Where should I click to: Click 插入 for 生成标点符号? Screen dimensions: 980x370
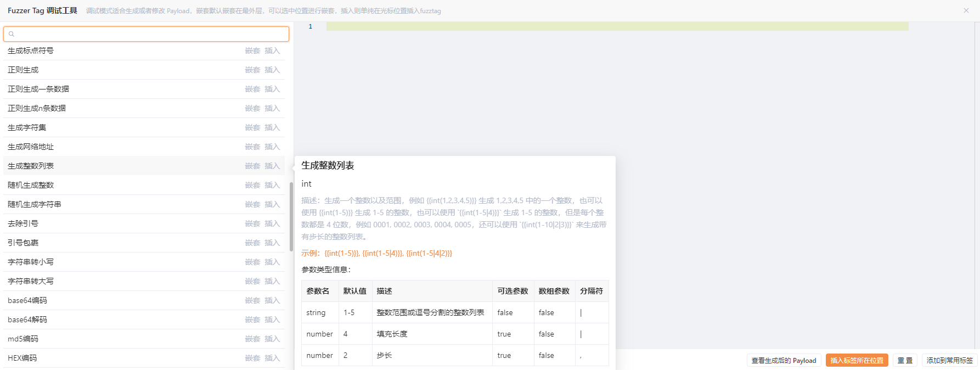coord(272,51)
